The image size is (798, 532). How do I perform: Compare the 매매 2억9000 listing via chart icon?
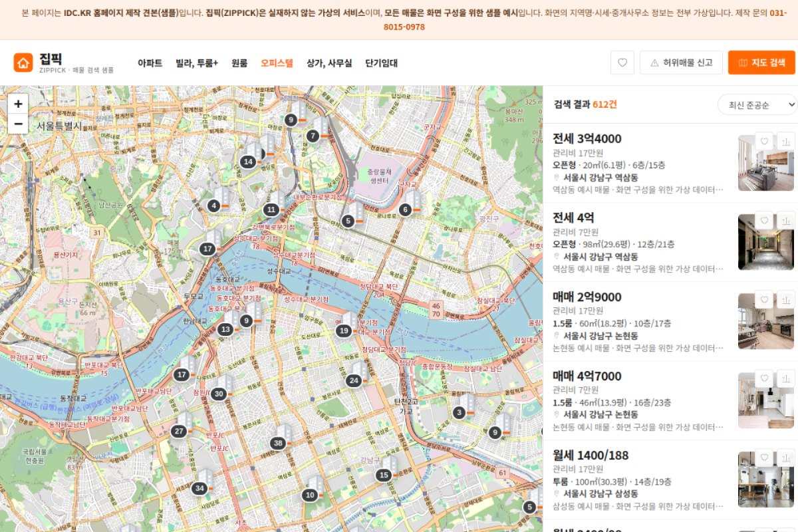(x=785, y=300)
